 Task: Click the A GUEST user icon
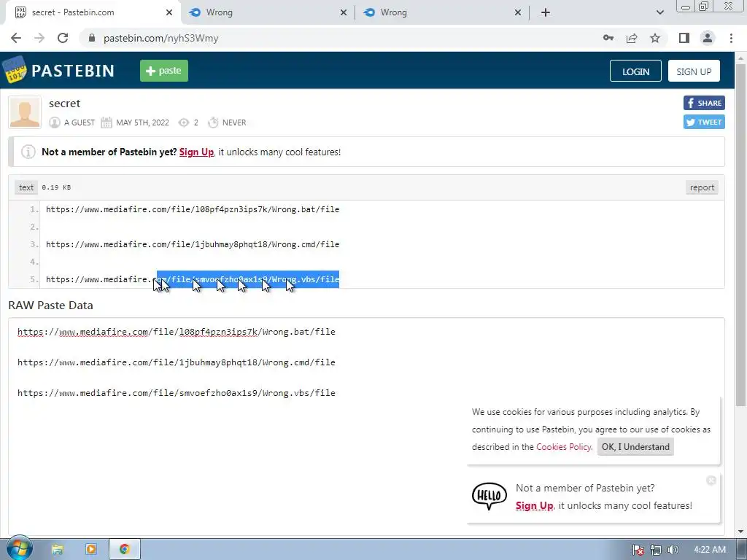click(x=54, y=122)
